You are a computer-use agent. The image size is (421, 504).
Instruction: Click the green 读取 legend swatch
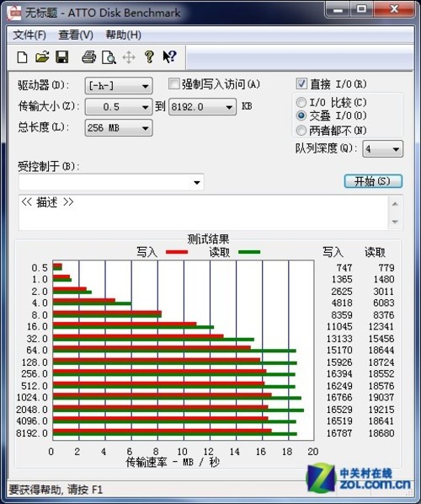click(249, 252)
